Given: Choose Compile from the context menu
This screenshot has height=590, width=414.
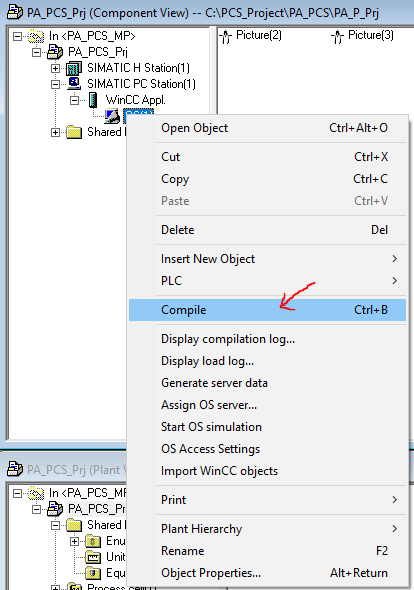Looking at the screenshot, I should [x=267, y=310].
